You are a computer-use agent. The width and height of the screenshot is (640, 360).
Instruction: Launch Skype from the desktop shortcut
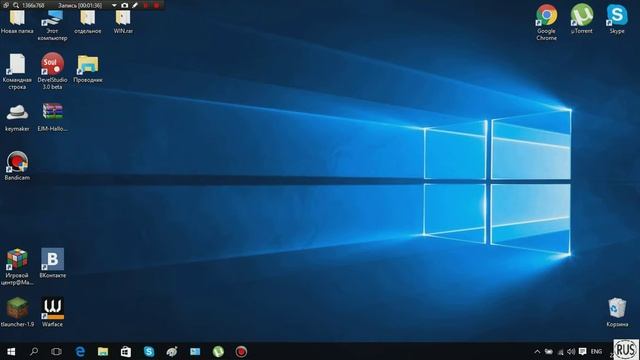click(617, 19)
